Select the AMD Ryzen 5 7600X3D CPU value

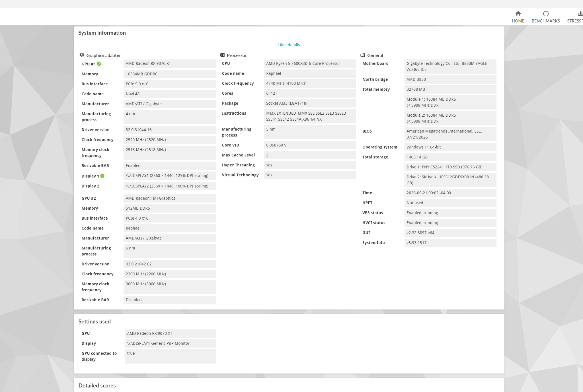310,63
